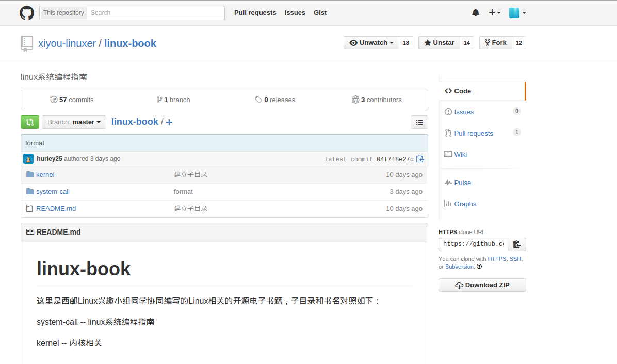Click the hurley25 avatar thumbnail
The width and height of the screenshot is (617, 364).
(28, 159)
